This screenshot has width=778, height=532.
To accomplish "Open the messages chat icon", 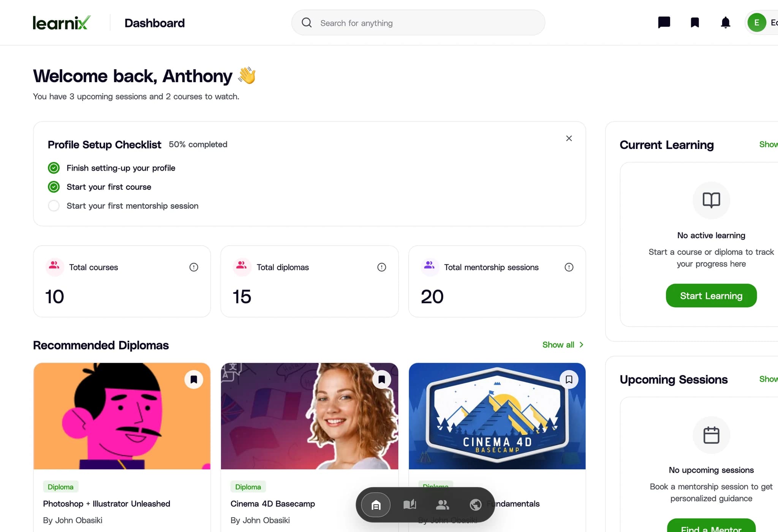I will [664, 23].
